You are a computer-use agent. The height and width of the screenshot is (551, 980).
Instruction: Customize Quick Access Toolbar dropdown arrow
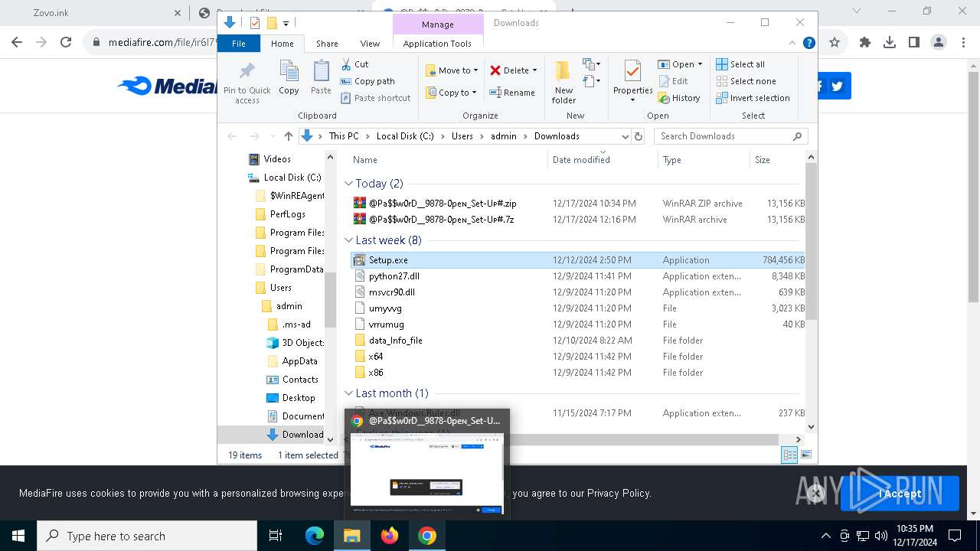click(x=286, y=24)
